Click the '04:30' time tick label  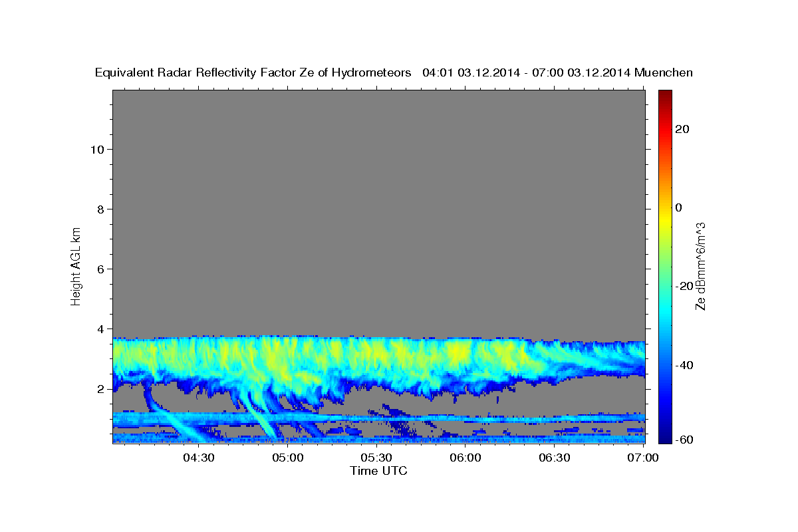[x=199, y=458]
